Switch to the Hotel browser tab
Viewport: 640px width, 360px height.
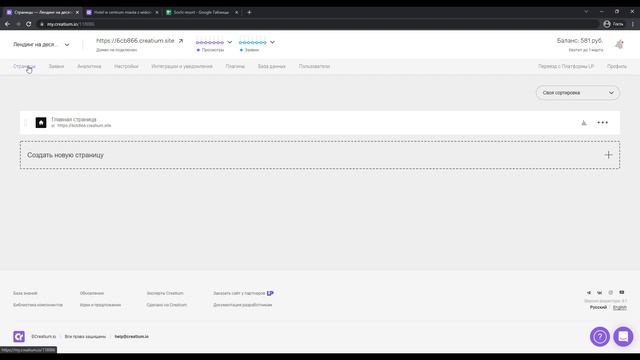[122, 12]
